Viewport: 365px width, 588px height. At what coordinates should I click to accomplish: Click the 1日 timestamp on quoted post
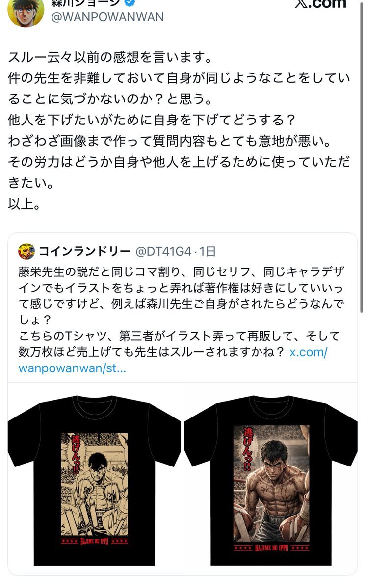click(x=207, y=252)
